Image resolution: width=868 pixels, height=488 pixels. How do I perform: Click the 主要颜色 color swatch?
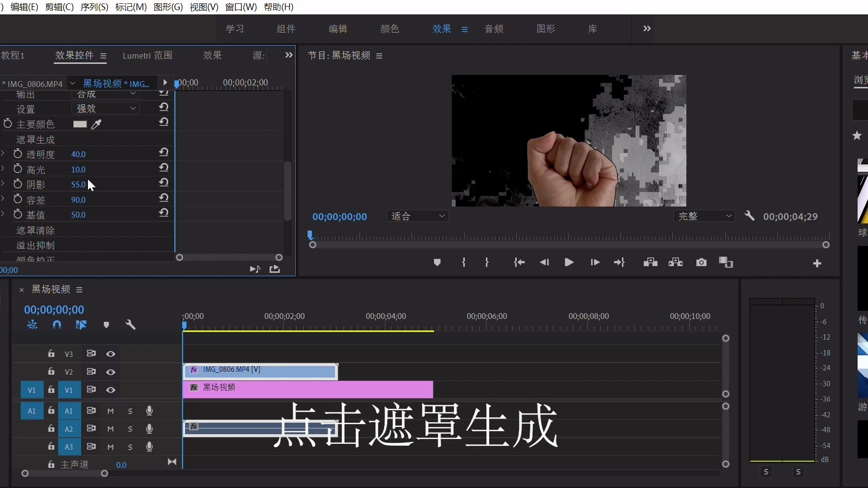click(x=79, y=124)
